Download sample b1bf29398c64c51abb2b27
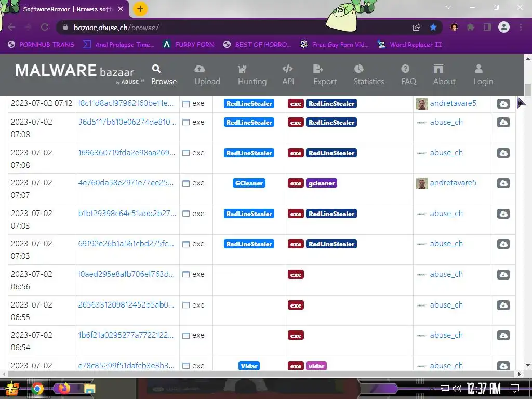 click(x=503, y=214)
